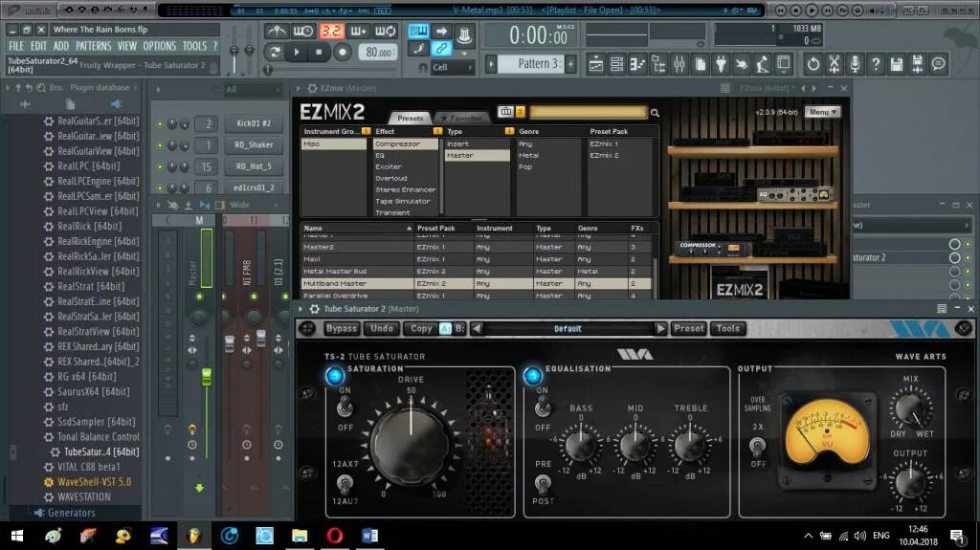Click the Tools button in Tube Saturator
The image size is (980, 550).
click(728, 328)
